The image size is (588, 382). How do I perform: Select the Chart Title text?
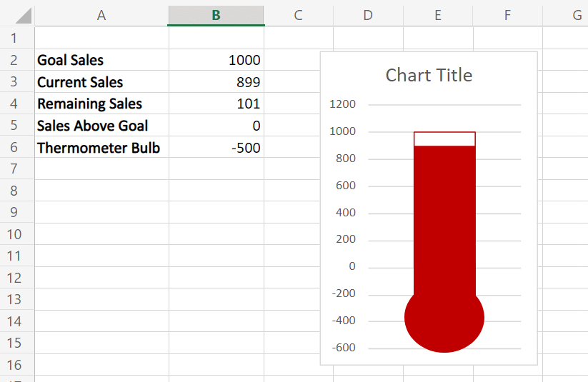tap(429, 75)
